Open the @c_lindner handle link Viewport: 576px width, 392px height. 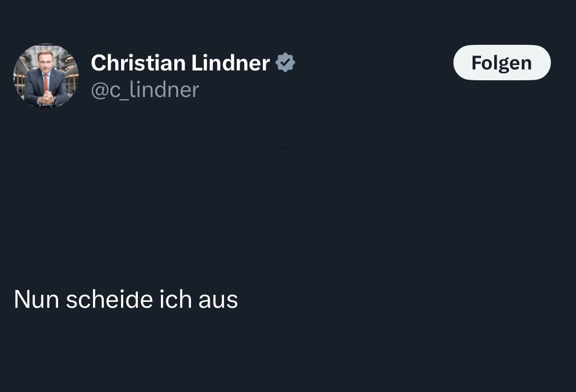click(x=145, y=90)
